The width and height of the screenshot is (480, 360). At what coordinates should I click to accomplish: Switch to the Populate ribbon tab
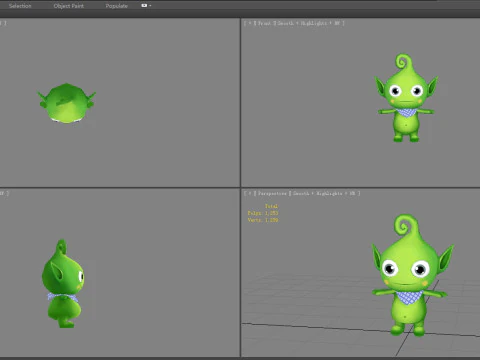(117, 6)
